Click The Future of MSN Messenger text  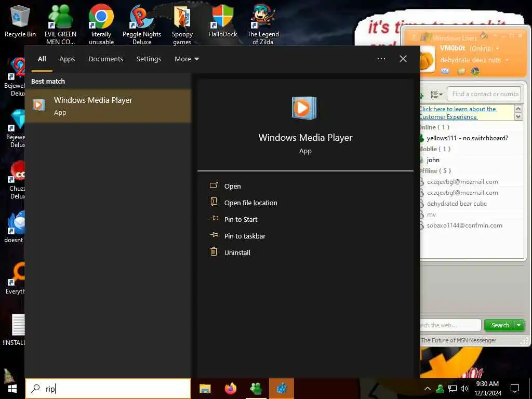coord(458,340)
